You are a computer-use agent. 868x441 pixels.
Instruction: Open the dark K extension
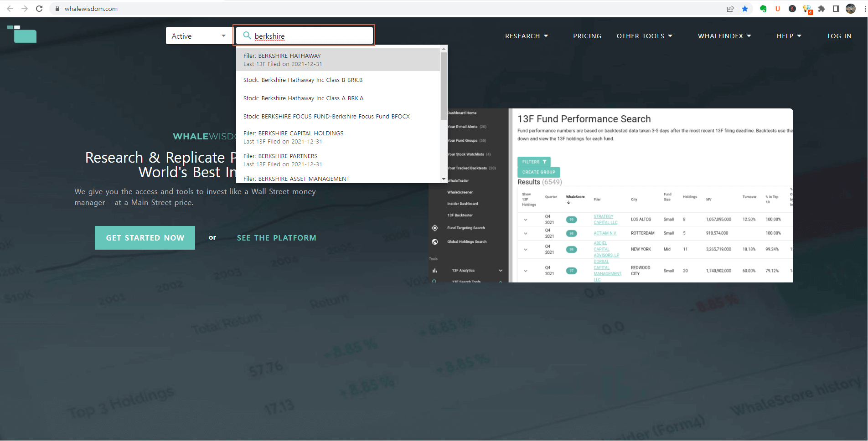pyautogui.click(x=792, y=9)
